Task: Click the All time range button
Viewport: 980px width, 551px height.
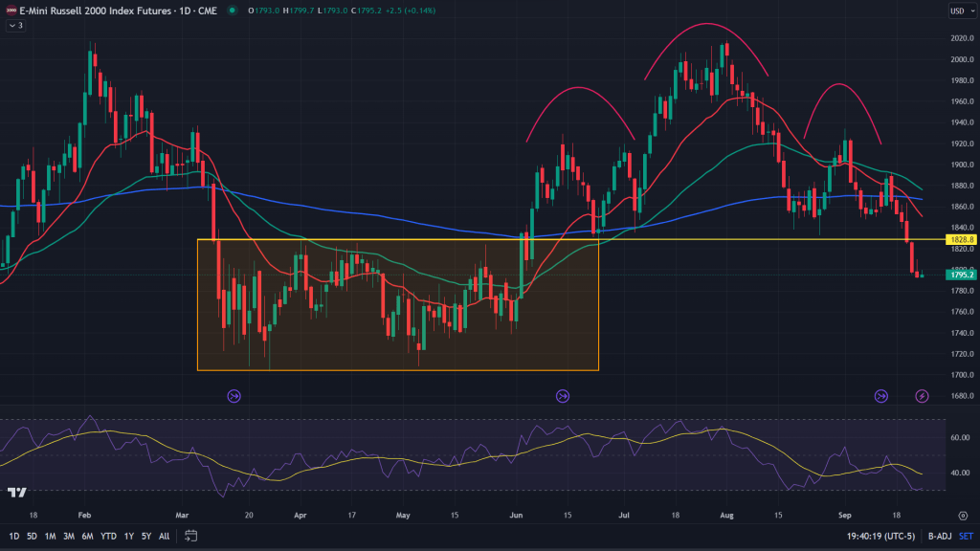Action: coord(165,535)
